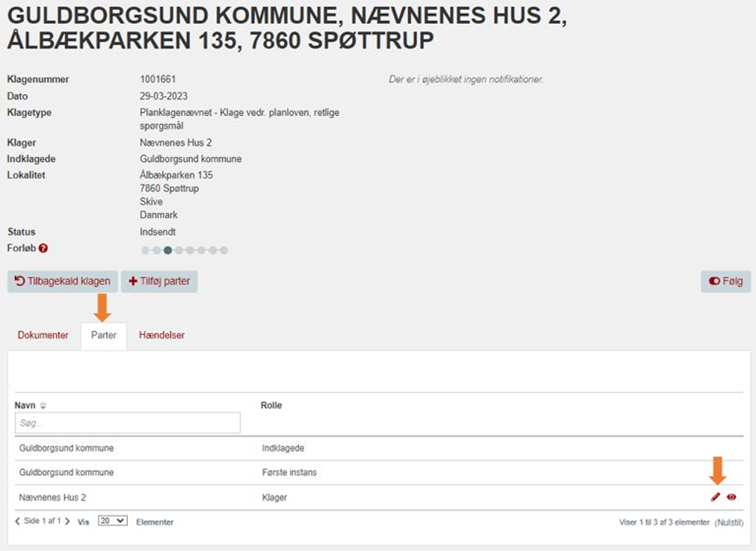
Task: Click the Rolle column header
Action: coord(271,406)
